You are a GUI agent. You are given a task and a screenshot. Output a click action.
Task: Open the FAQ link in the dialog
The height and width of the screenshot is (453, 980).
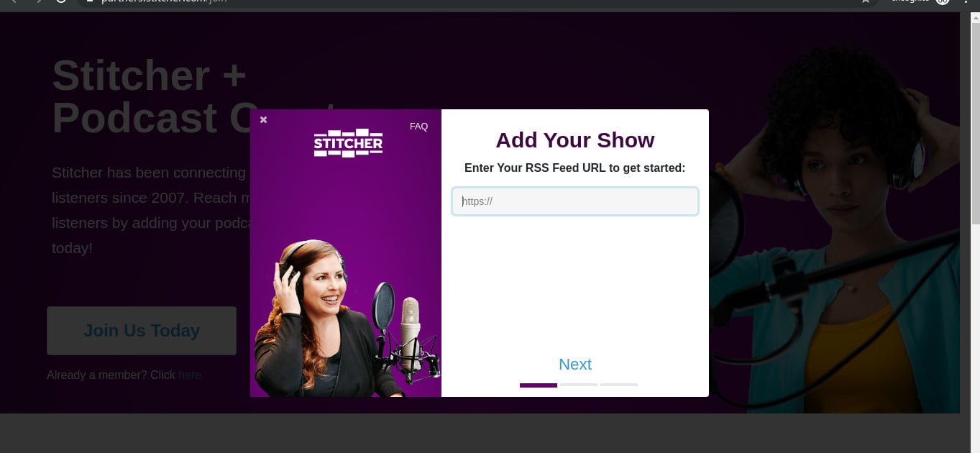click(x=418, y=127)
